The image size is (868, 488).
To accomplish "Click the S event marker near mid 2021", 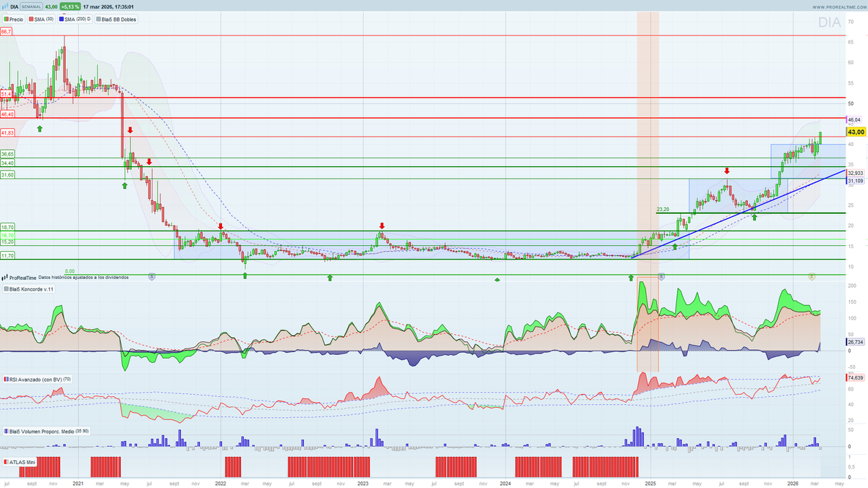I will coord(151,277).
